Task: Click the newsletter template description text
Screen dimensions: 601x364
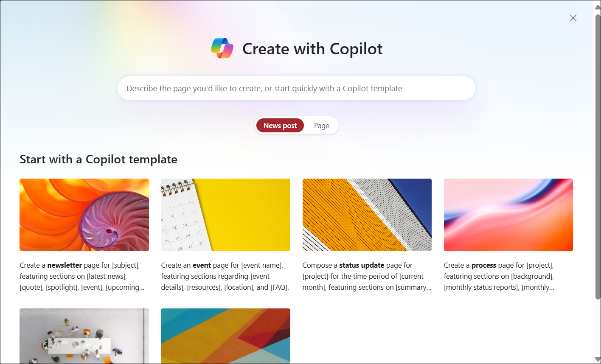Action: coord(80,276)
